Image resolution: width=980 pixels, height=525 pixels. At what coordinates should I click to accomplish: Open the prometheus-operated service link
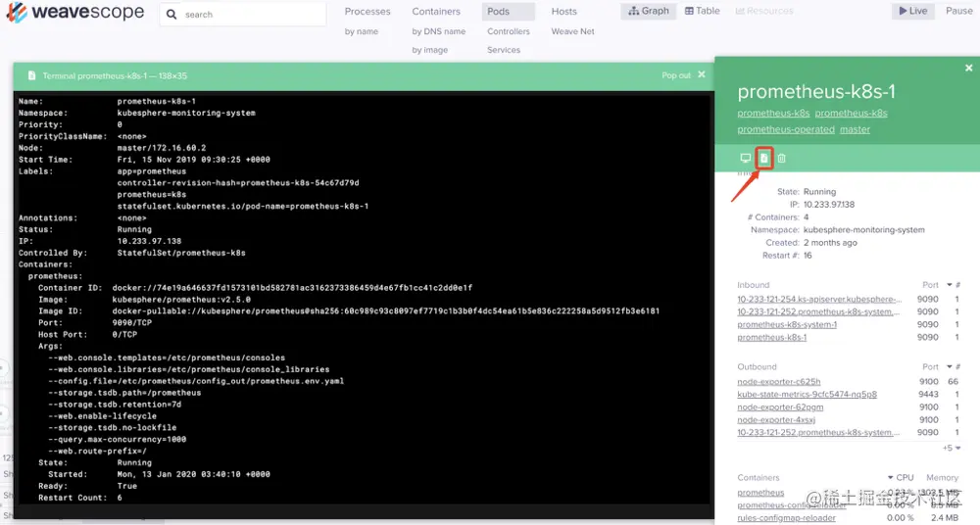[x=786, y=129]
